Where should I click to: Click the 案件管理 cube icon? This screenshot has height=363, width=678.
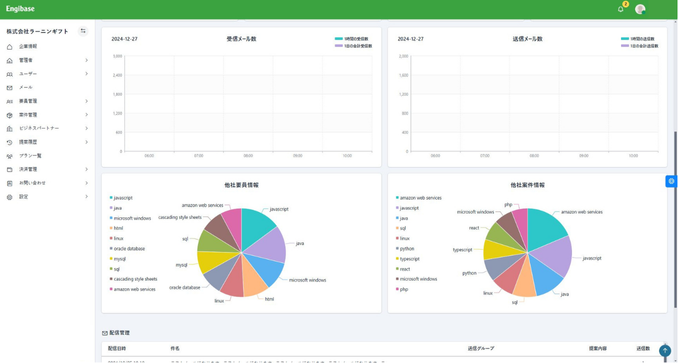(10, 115)
